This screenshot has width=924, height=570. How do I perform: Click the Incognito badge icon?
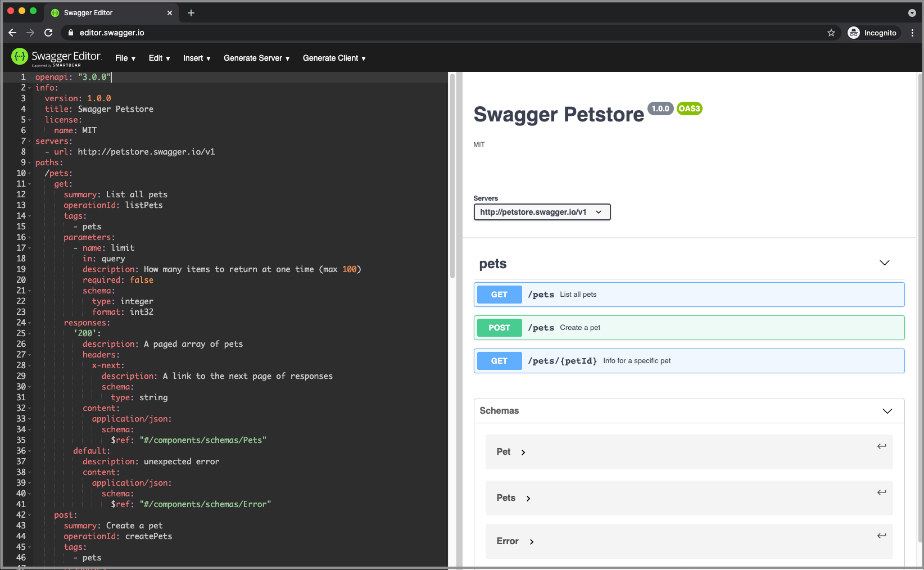click(854, 33)
